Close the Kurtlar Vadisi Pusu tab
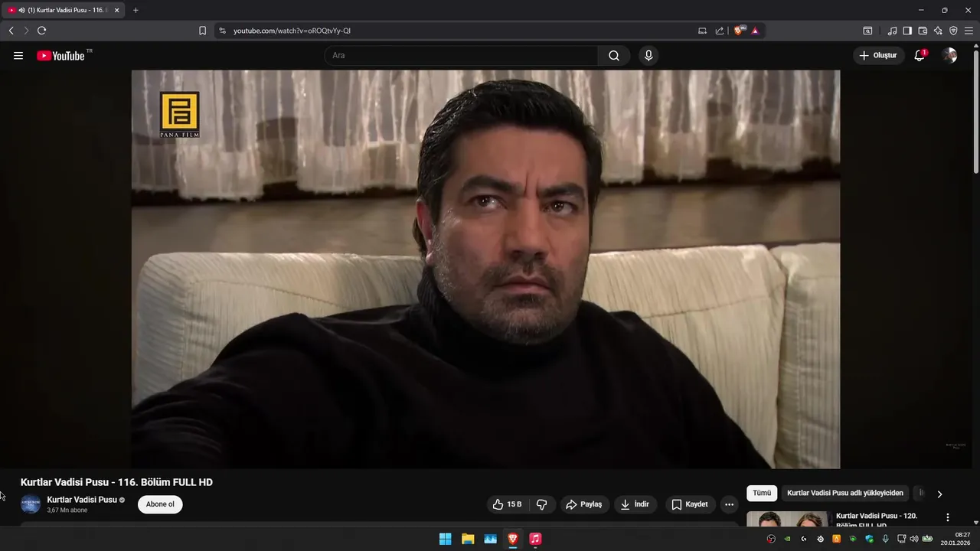980x551 pixels. [117, 10]
